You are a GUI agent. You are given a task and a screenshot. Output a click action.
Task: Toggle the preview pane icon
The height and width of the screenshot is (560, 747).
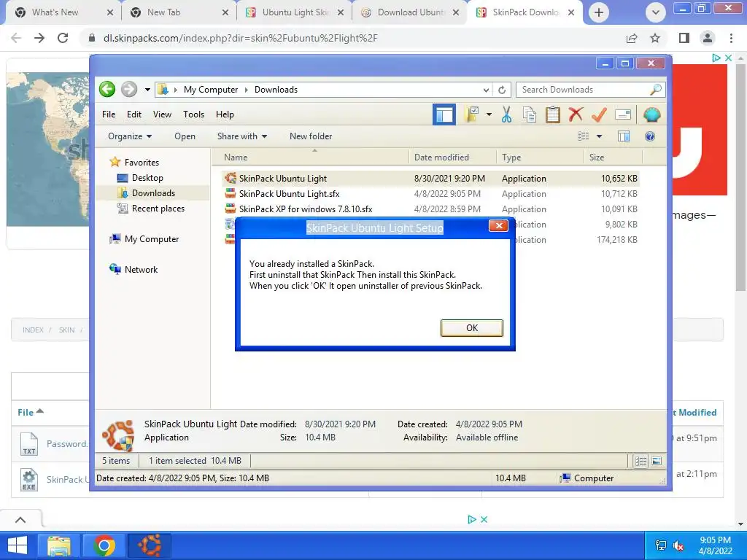coord(624,136)
